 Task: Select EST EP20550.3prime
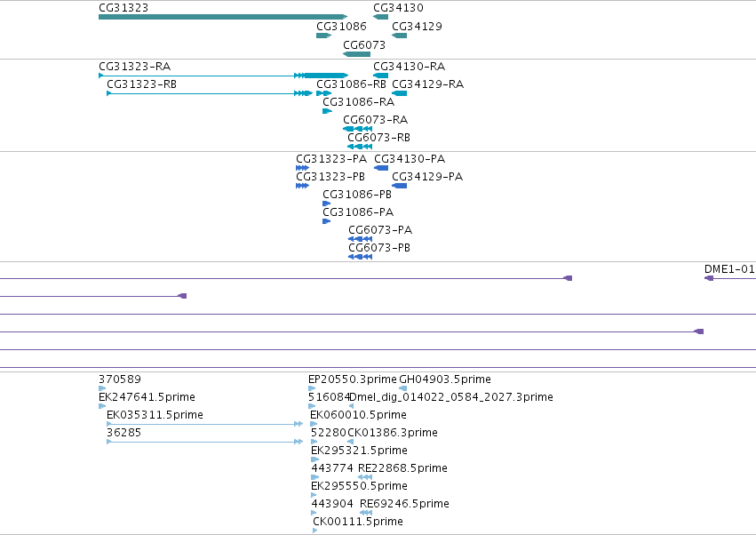tap(312, 388)
